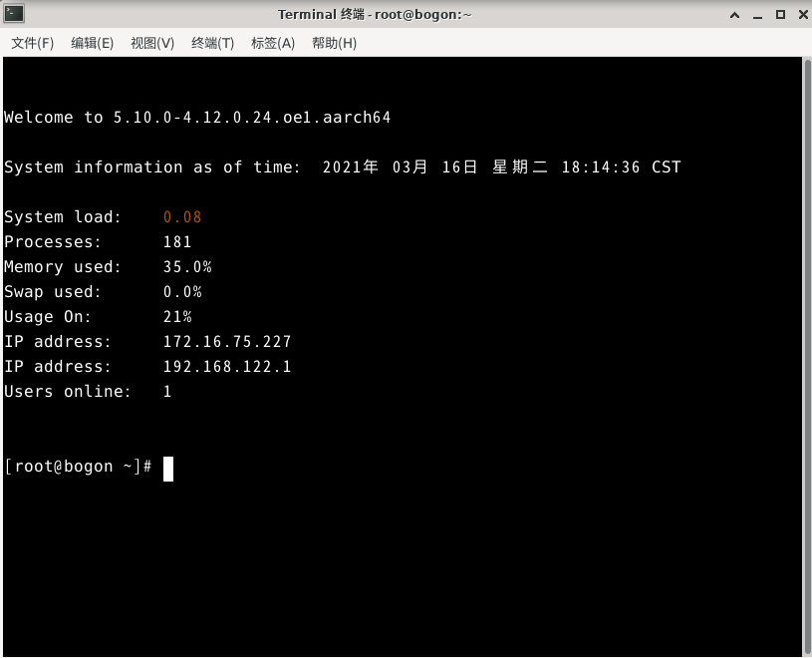812x658 pixels.
Task: Minimize the terminal window
Action: click(759, 14)
